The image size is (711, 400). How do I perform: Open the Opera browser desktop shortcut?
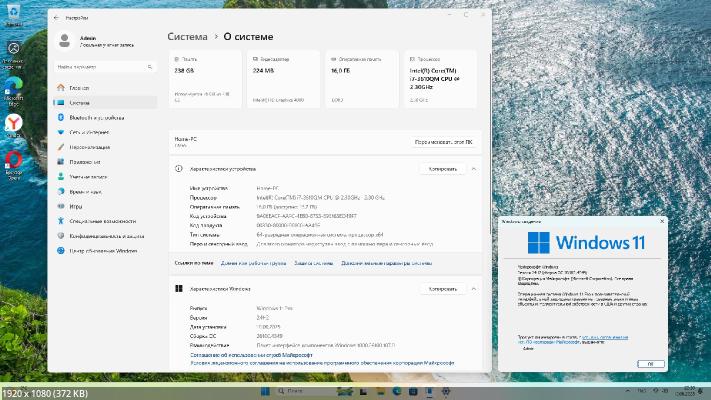pos(13,165)
